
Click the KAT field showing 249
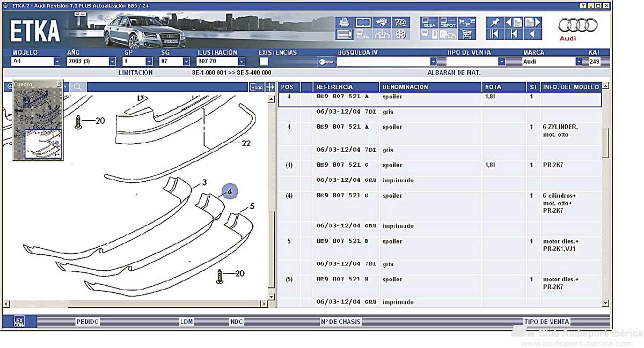tap(594, 62)
